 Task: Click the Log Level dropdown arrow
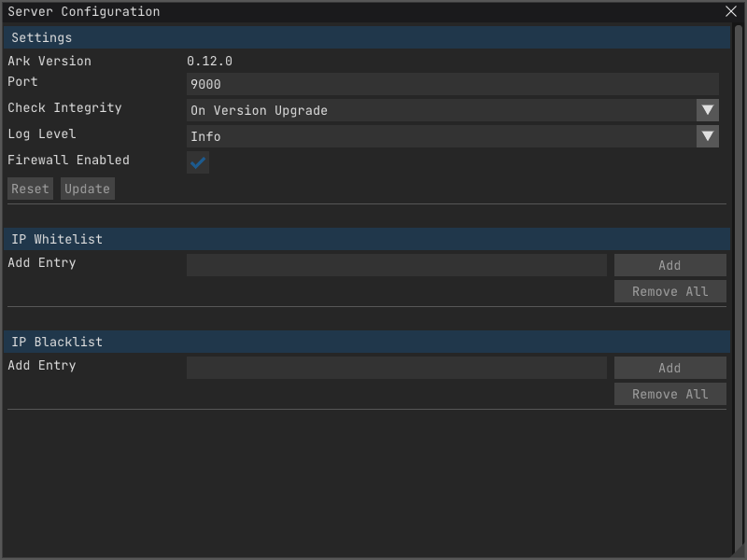tap(708, 136)
